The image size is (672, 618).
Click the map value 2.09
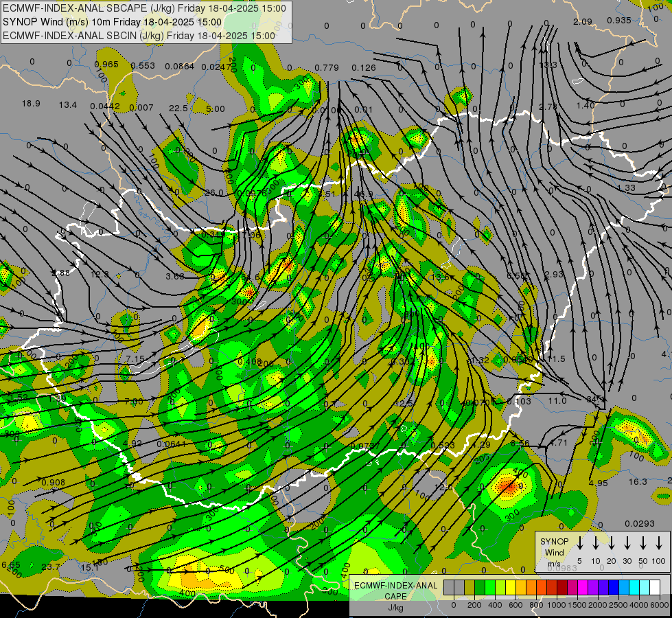(x=583, y=21)
